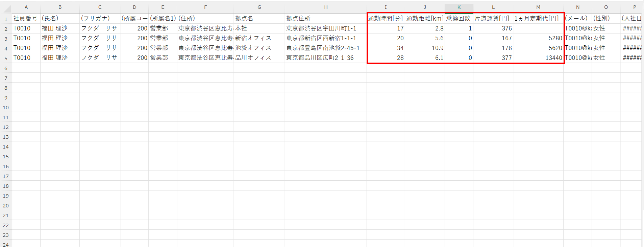Viewport: 644px width, 248px height.
Task: Select the 東京都新宿区西新宿1-1-1 address cell
Action: (x=325, y=38)
